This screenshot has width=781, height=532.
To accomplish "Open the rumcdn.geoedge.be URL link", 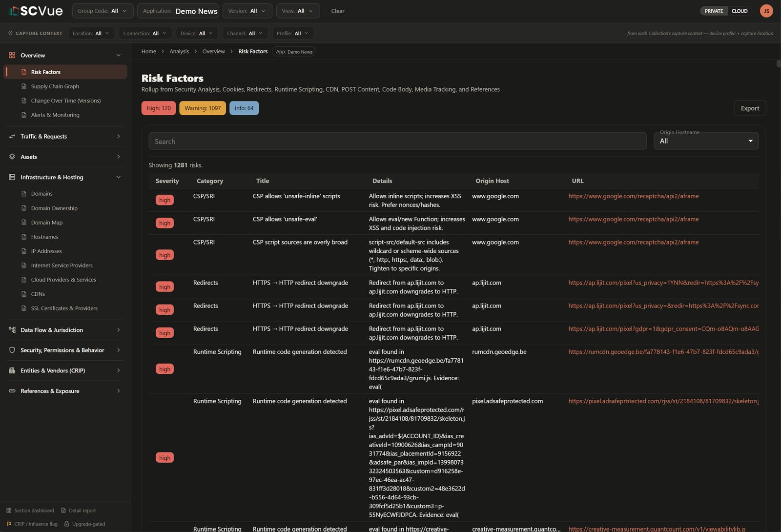I will (663, 352).
